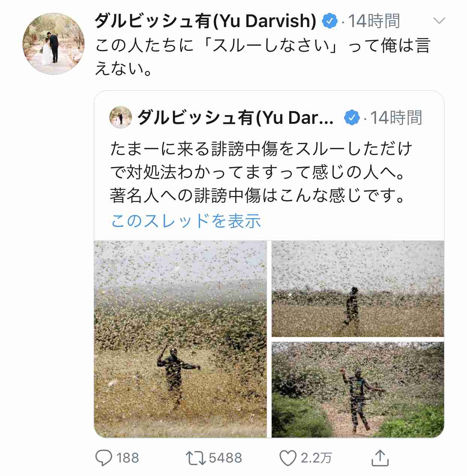
Task: Expand the tweet options chevron menu
Action: click(439, 20)
